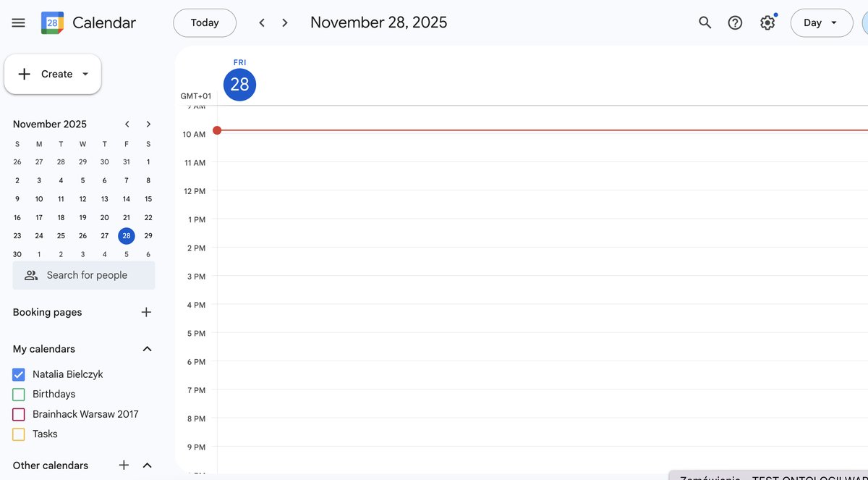Select November 9 in mini calendar

tap(17, 199)
